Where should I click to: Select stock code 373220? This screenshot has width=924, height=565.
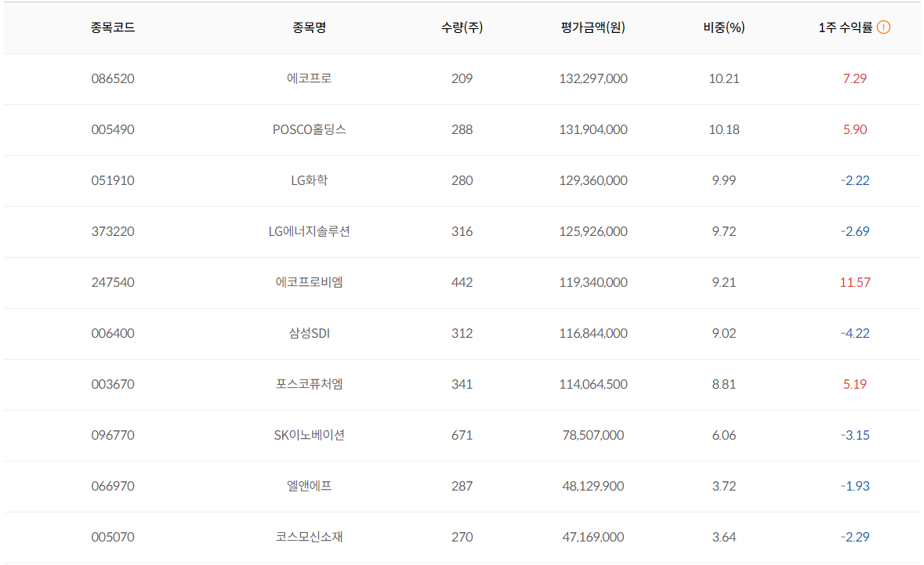[113, 231]
